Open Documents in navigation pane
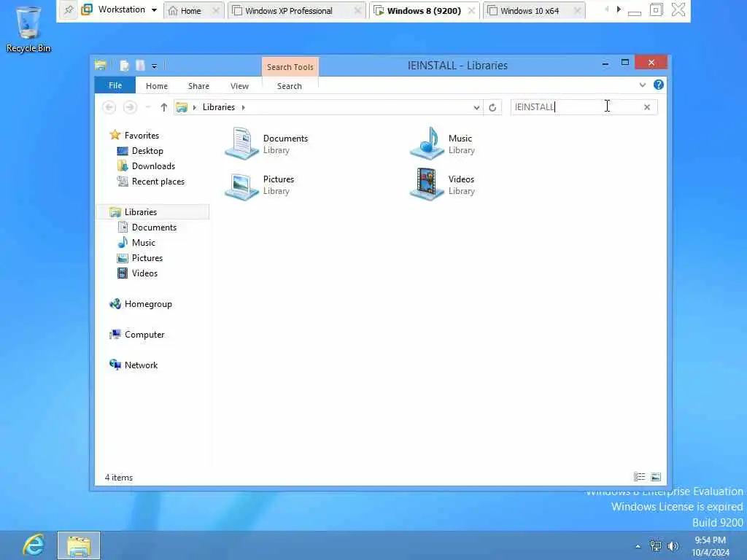 coord(154,227)
